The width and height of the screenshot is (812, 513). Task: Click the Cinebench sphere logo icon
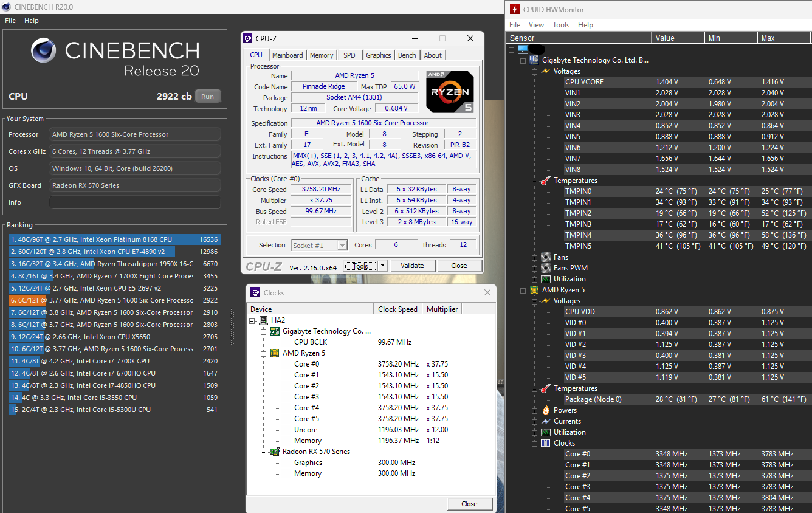(44, 52)
